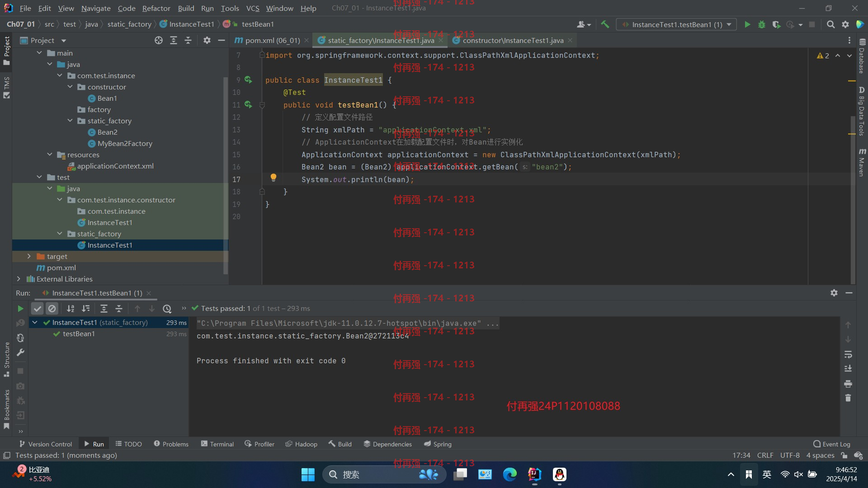Change file encoding UTF-8 in status bar
Viewport: 868px width, 488px height.
[790, 455]
